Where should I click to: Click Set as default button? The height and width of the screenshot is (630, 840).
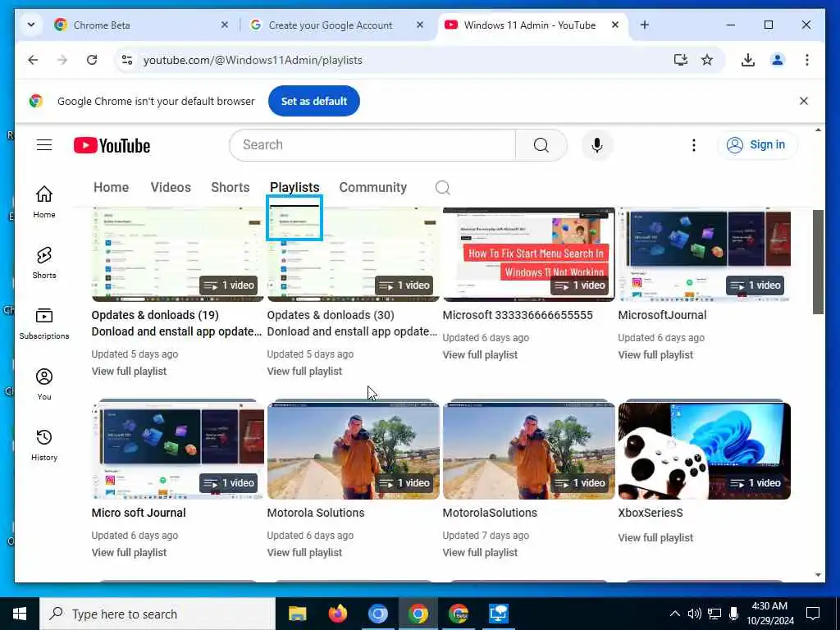(x=314, y=101)
